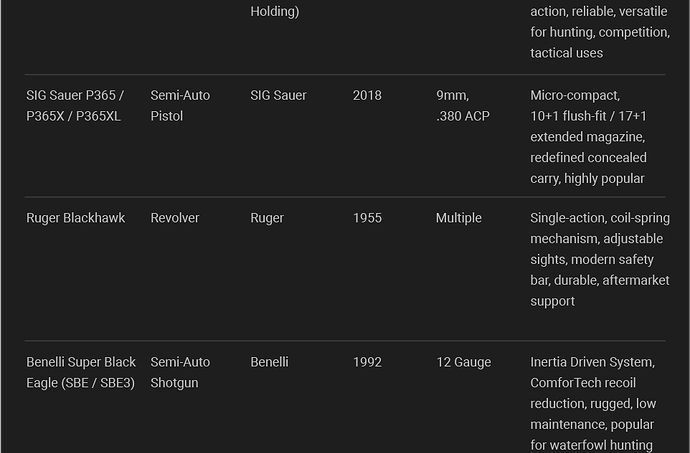
Task: Click the Micro-compact description text
Action: pyautogui.click(x=588, y=136)
